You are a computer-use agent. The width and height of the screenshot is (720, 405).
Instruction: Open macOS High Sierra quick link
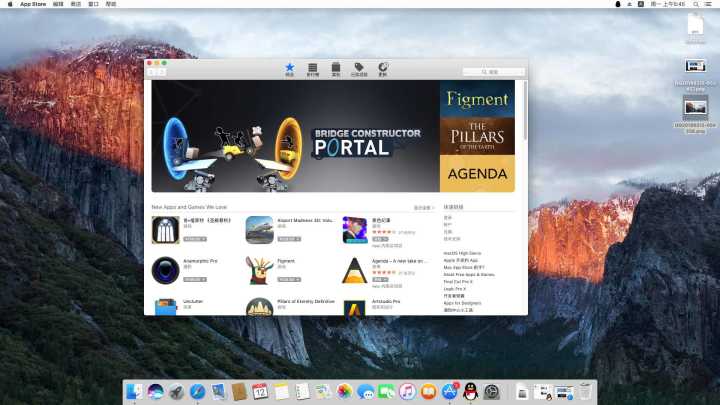(462, 253)
